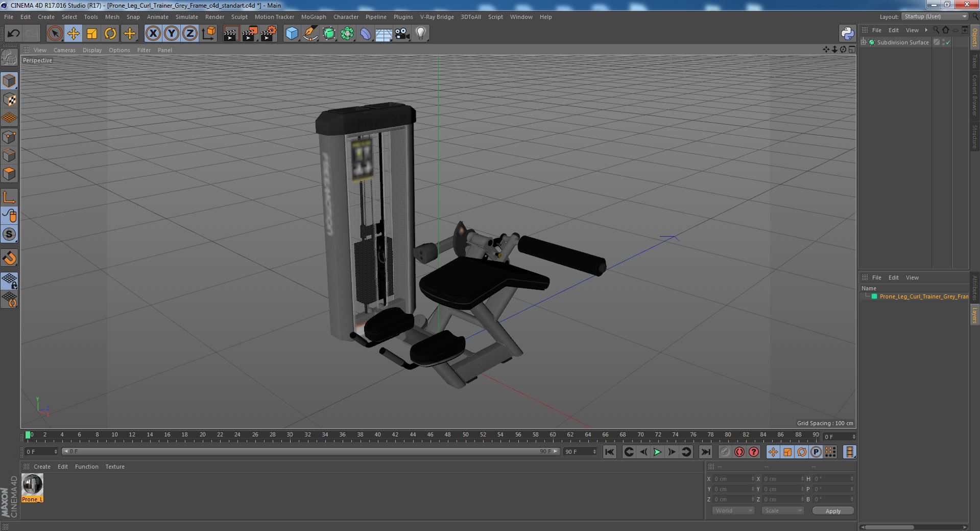Click the timeline preview range slider
The width and height of the screenshot is (980, 531).
tap(310, 451)
